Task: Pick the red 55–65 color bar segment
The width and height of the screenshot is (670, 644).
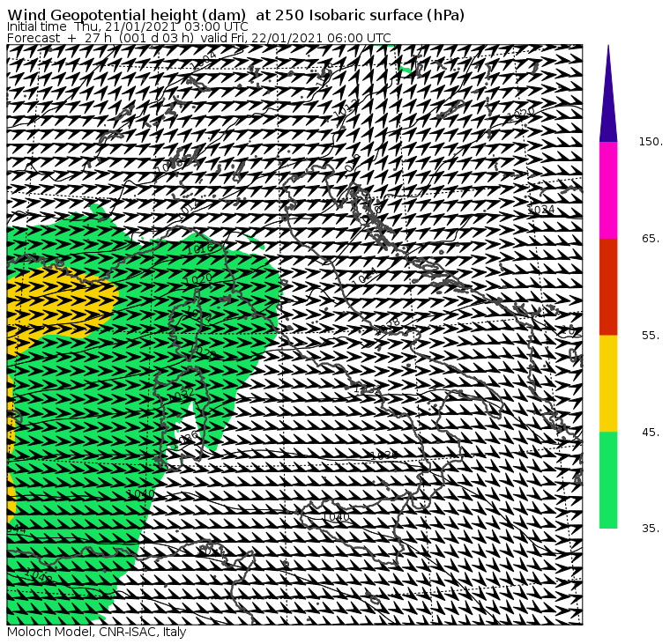Action: point(608,286)
